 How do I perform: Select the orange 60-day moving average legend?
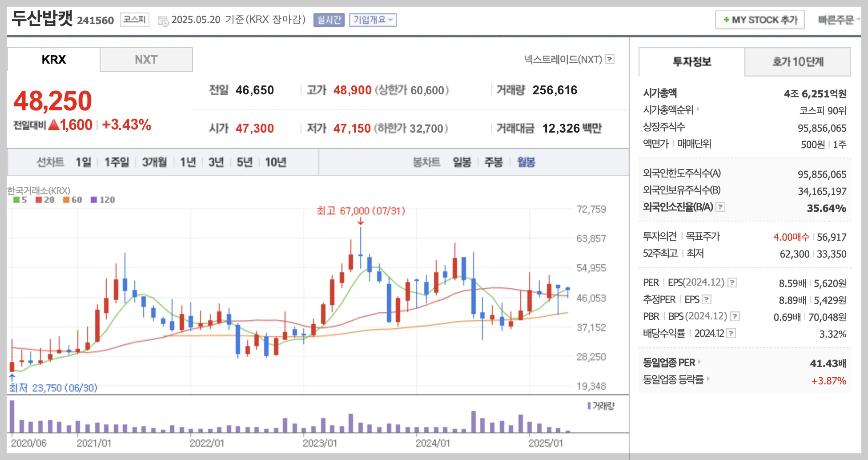(72, 200)
